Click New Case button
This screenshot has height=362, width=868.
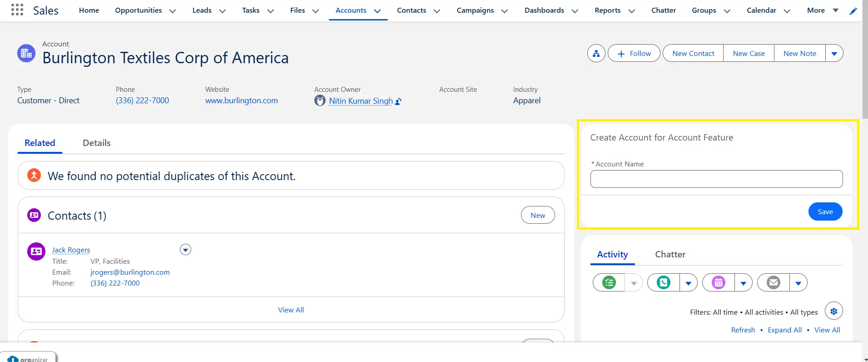pyautogui.click(x=749, y=53)
